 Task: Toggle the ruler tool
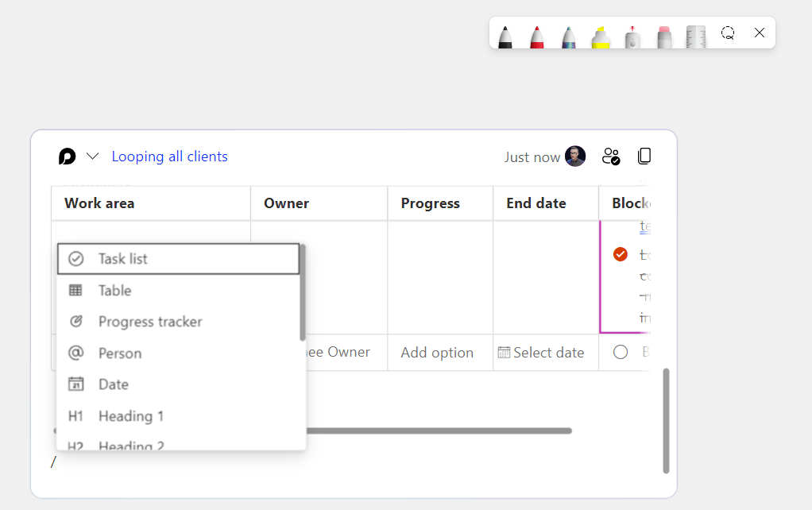tap(696, 36)
